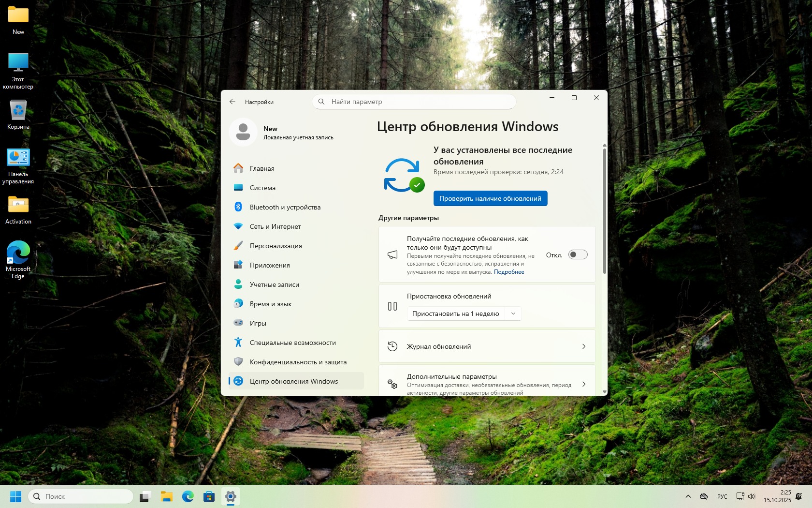Open the Персонализация settings section
This screenshot has height=508, width=812.
pos(275,246)
